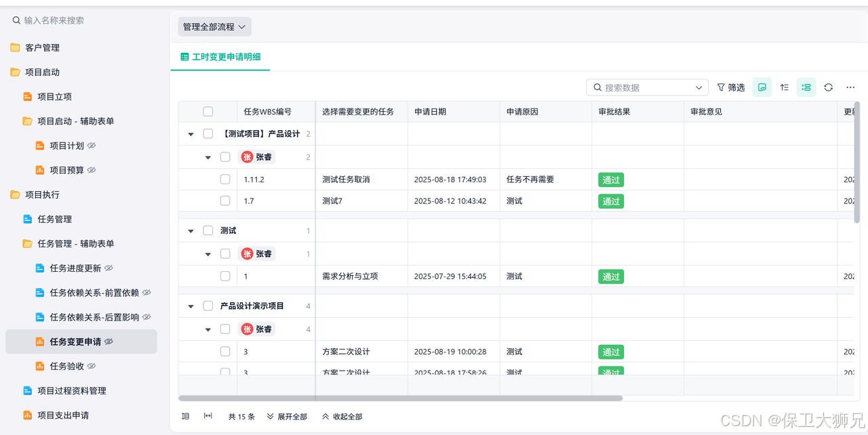Click the 项目预算 report icon
Image resolution: width=868 pixels, height=435 pixels.
click(x=40, y=170)
